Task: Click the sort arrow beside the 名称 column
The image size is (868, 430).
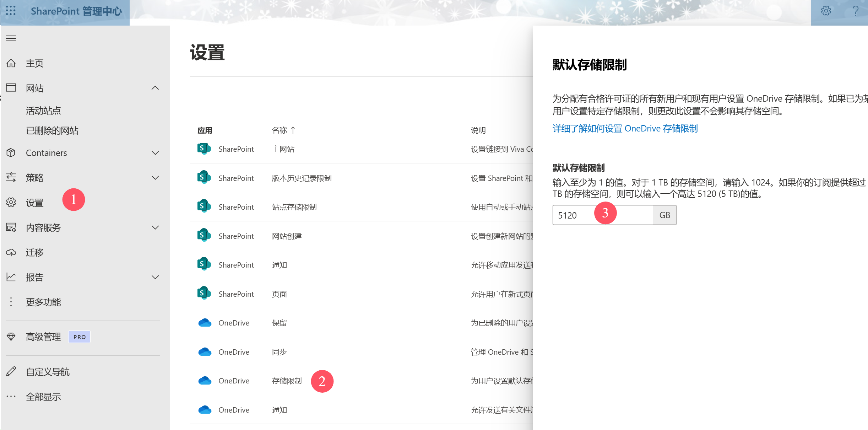Action: (293, 130)
